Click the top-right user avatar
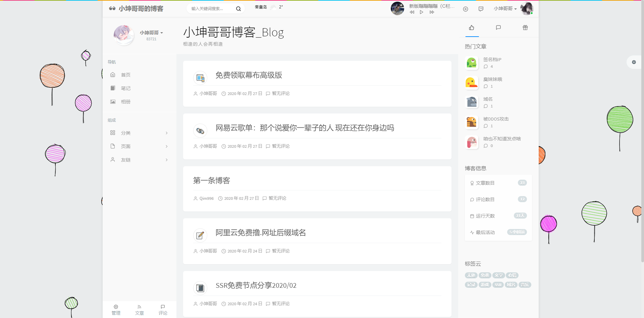The width and height of the screenshot is (644, 318). (527, 8)
